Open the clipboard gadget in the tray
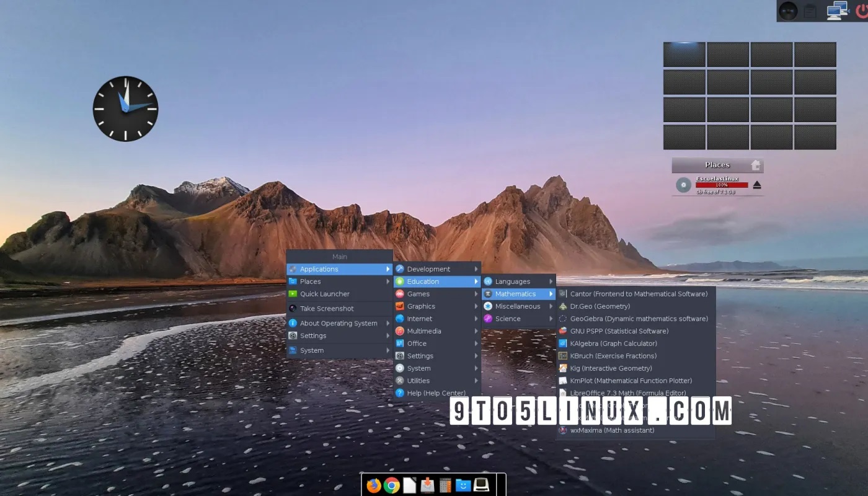 [810, 11]
